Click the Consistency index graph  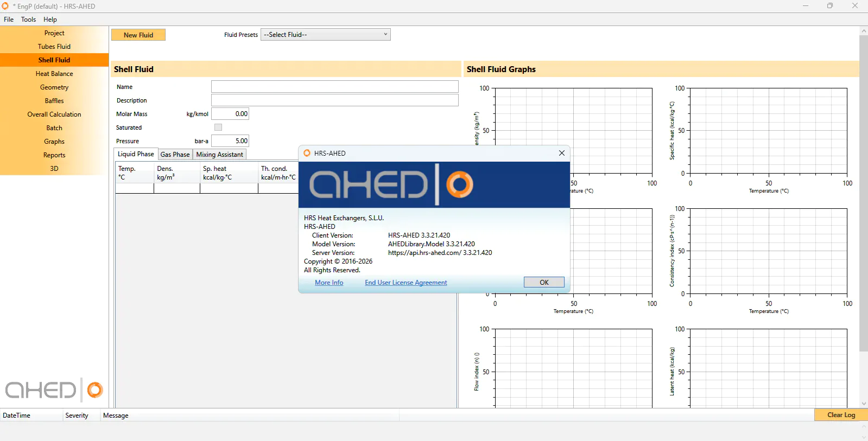768,251
